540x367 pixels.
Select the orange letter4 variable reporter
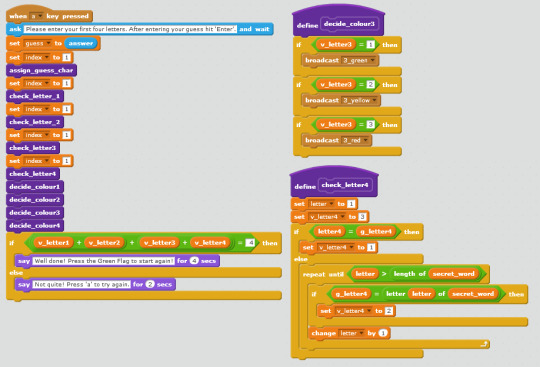point(329,231)
